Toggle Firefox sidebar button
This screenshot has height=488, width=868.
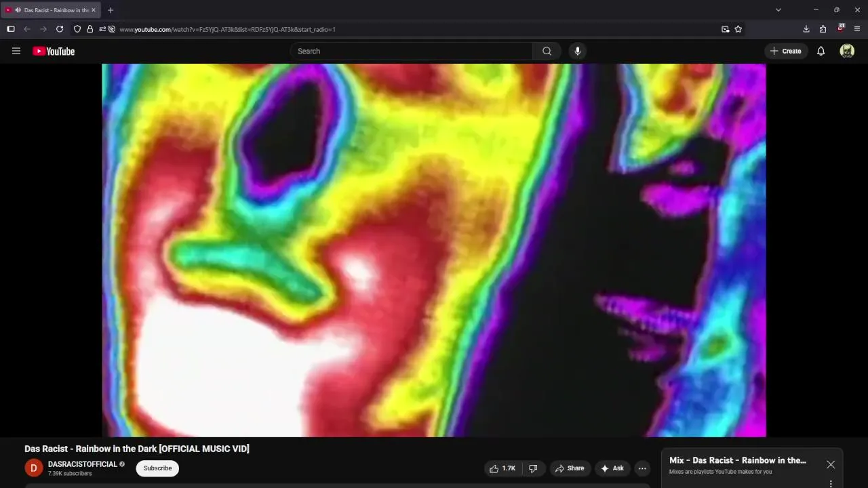11,29
